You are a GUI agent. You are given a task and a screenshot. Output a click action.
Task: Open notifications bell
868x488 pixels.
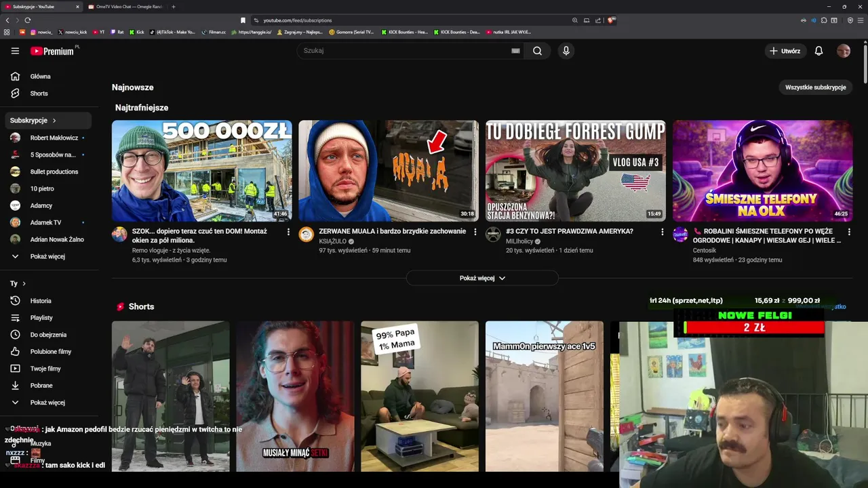tap(818, 51)
